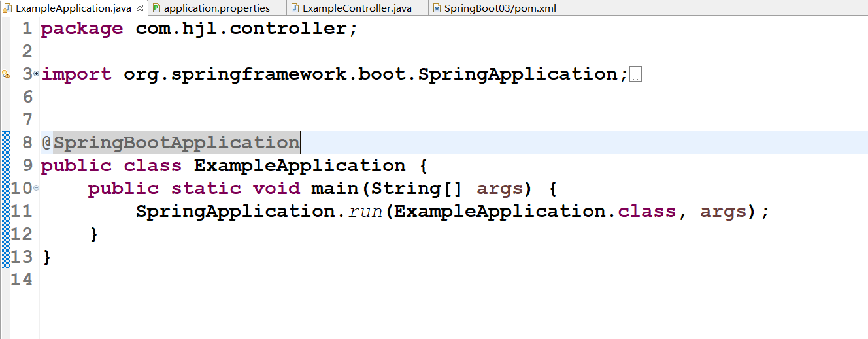Click the closing brace on line 12
Viewport: 868px width, 339px height.
pos(94,234)
